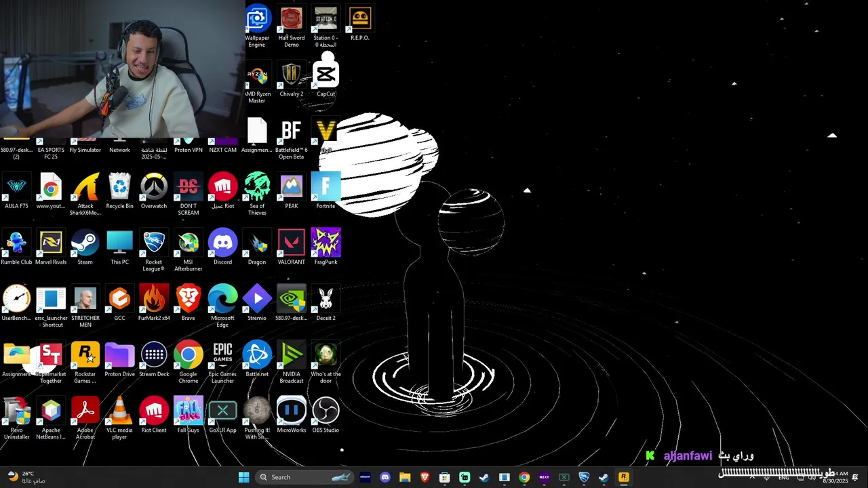
Task: Open Marvel Rivals desktop shortcut
Action: [51, 247]
